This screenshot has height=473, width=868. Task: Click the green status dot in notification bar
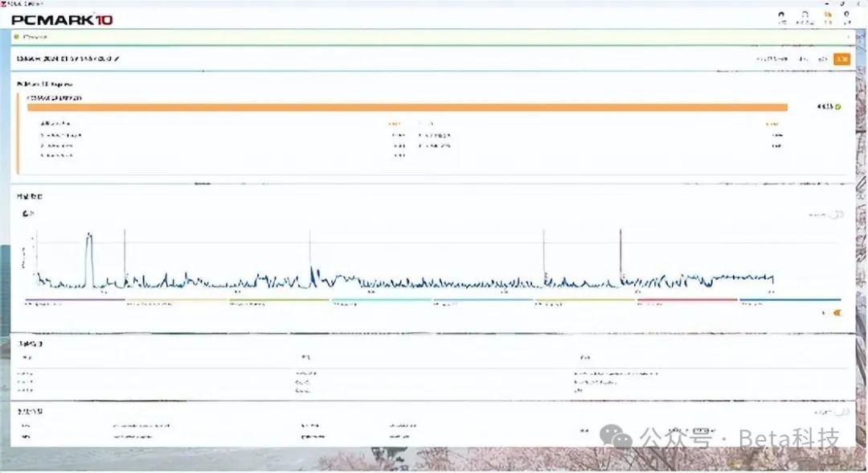(17, 37)
